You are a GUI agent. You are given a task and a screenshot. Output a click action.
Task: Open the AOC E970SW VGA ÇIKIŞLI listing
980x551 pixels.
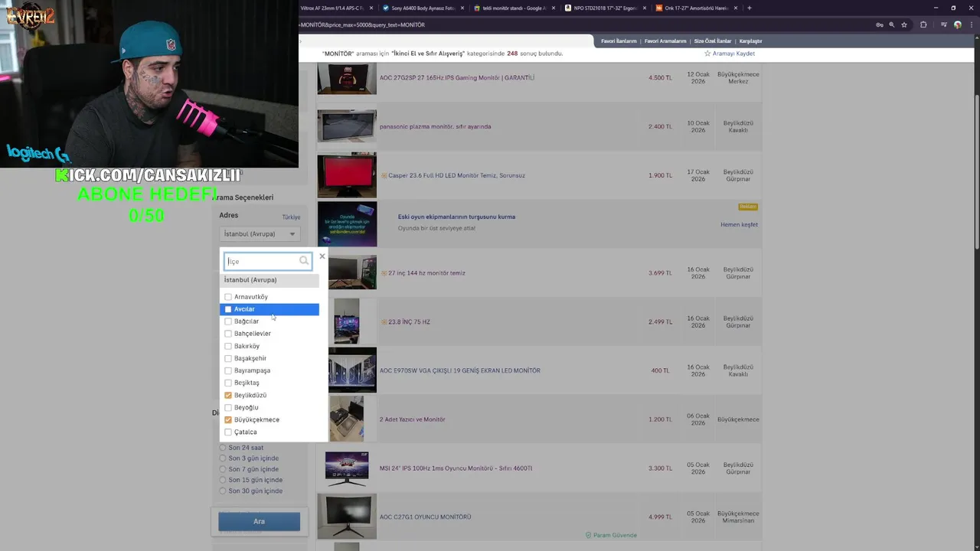[460, 371]
